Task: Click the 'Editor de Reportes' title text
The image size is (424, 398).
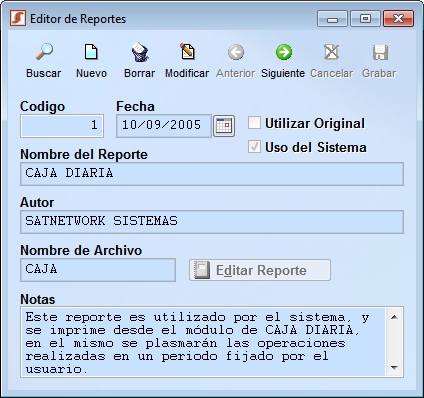Action: coord(78,19)
